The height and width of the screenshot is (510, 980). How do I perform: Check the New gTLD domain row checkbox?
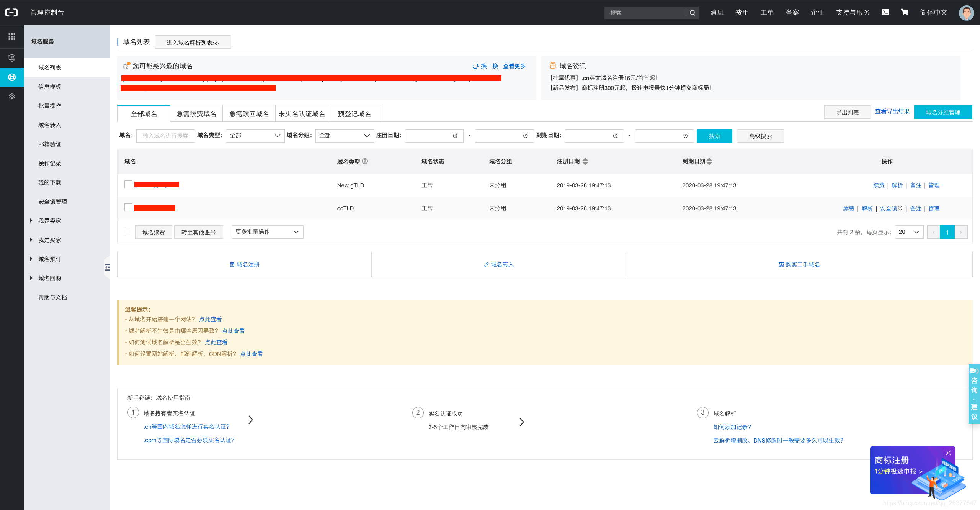coord(128,184)
